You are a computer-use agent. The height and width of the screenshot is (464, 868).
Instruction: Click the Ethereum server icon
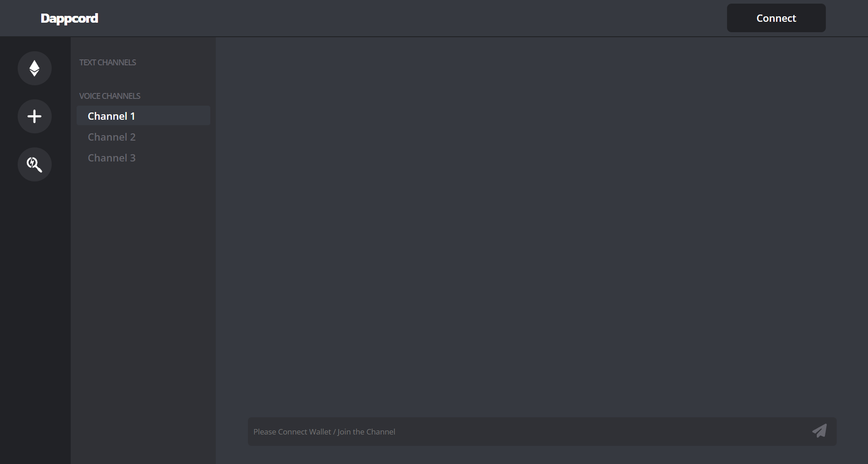point(34,68)
